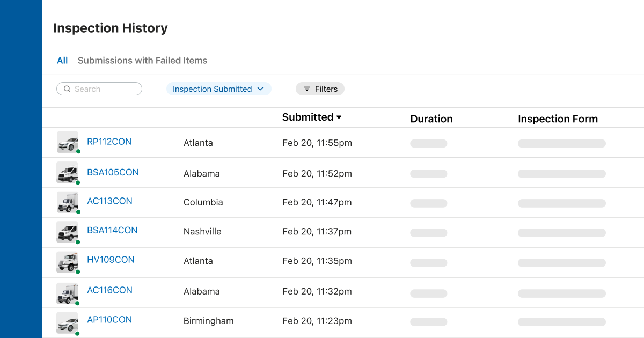The image size is (644, 338).
Task: Switch to the All tab
Action: (62, 61)
